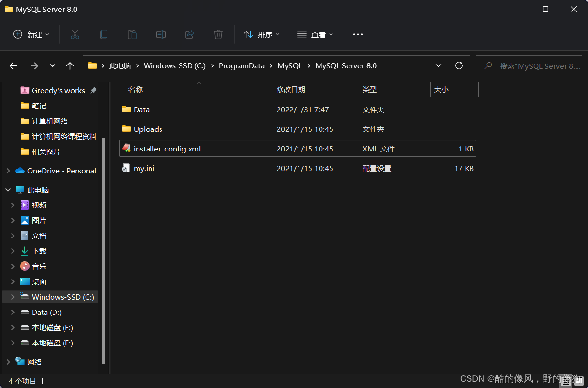Click the search magnifier icon

pyautogui.click(x=488, y=66)
